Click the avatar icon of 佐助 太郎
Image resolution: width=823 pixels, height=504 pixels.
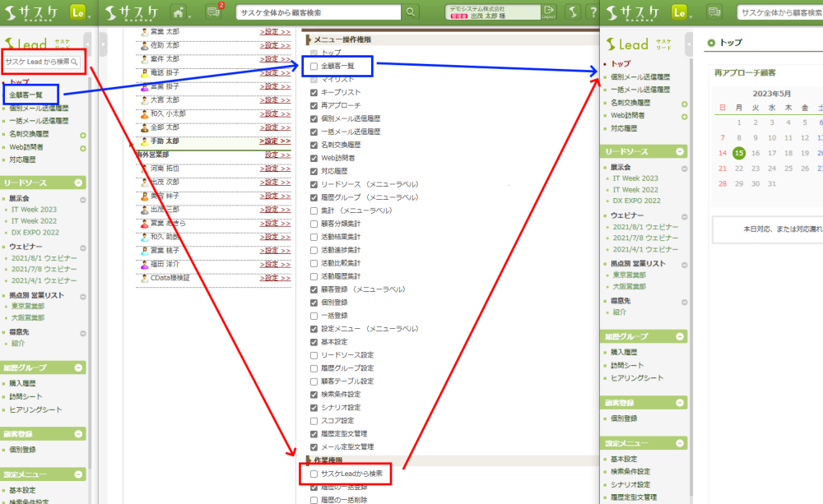pos(144,45)
